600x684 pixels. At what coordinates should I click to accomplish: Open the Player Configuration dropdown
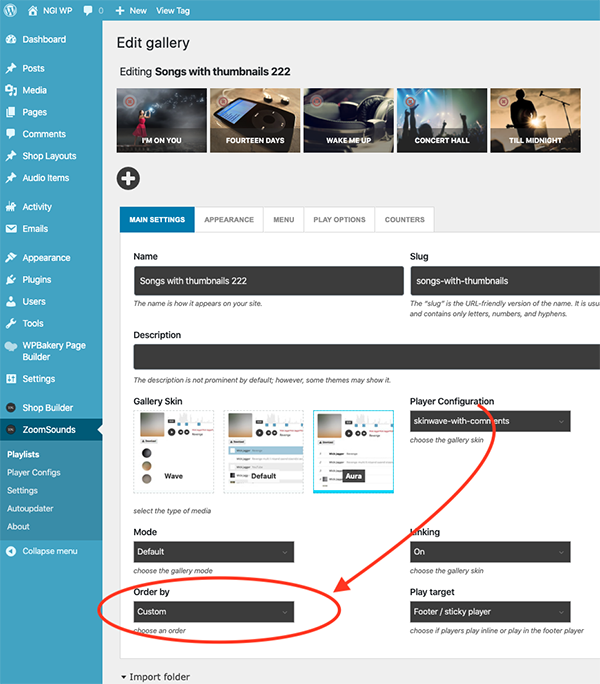click(x=490, y=421)
